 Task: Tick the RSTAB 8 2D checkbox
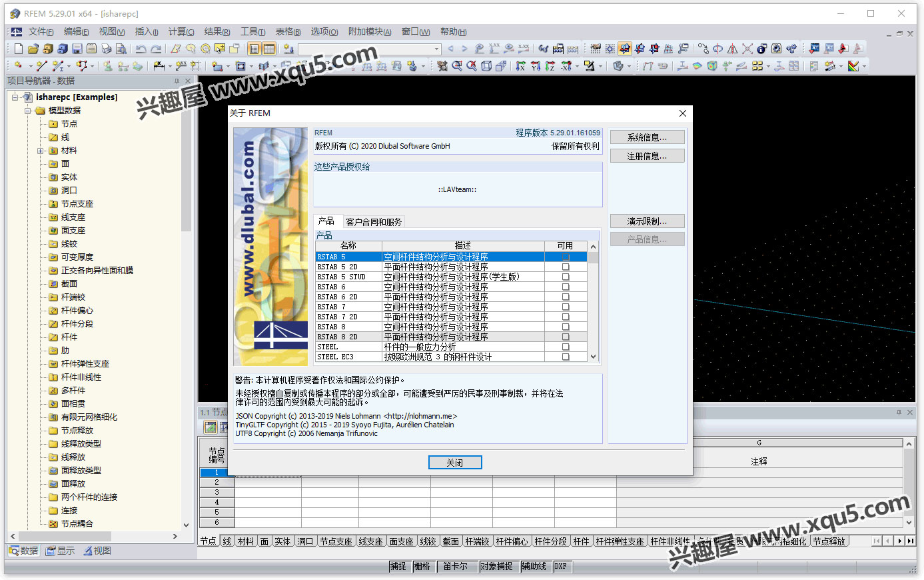pos(566,337)
